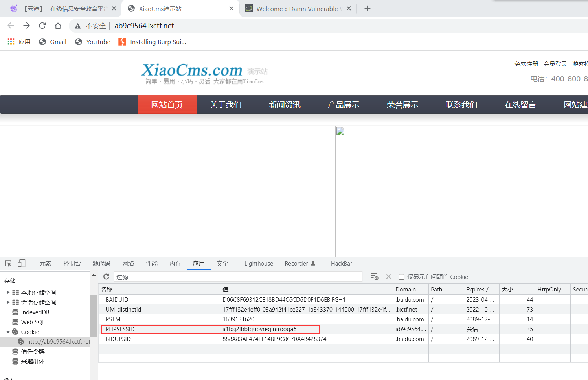Switch to Welcome Damn Vulnerable tab

pos(298,9)
